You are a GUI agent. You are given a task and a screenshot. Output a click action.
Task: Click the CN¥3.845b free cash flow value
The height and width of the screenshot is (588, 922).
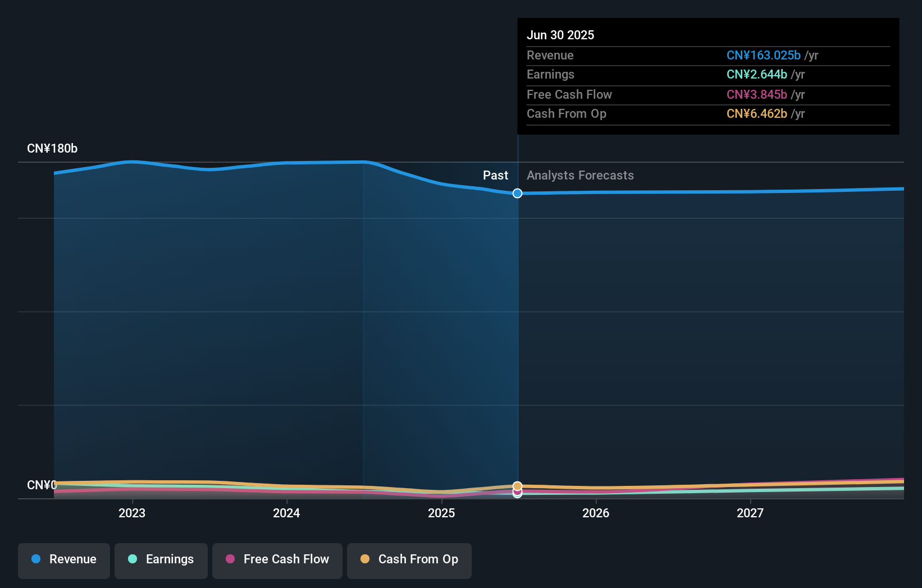pyautogui.click(x=757, y=94)
